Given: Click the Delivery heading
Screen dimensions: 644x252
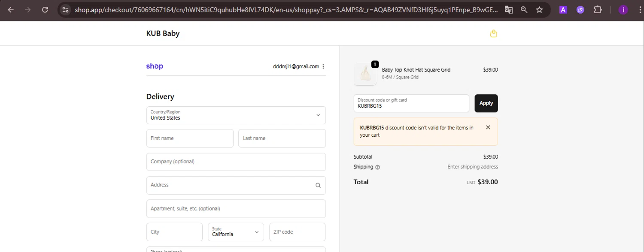Looking at the screenshot, I should click(x=160, y=97).
